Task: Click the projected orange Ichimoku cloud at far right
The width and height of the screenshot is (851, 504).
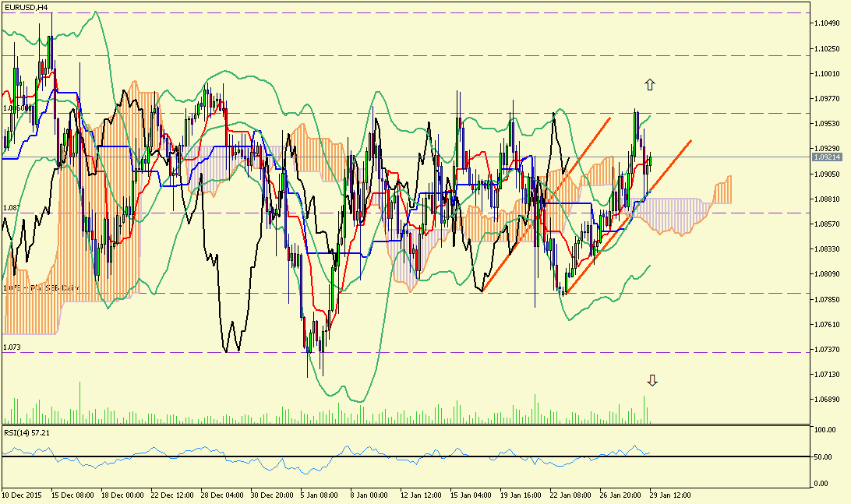Action: 722,191
